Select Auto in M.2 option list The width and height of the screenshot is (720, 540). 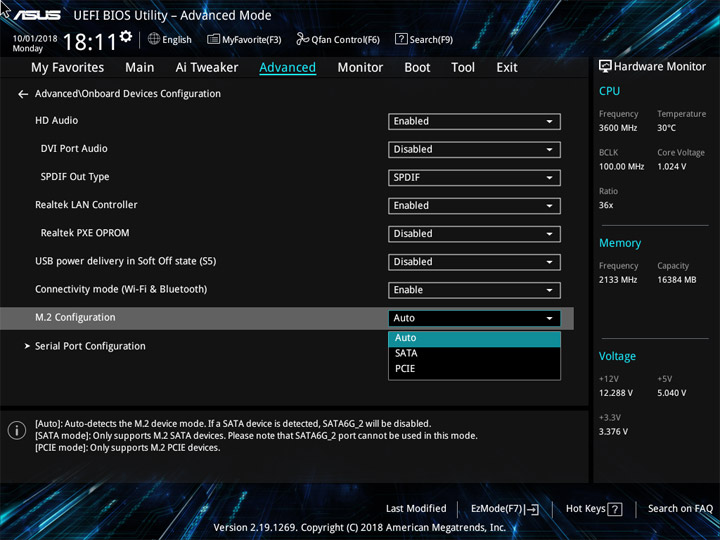[474, 338]
